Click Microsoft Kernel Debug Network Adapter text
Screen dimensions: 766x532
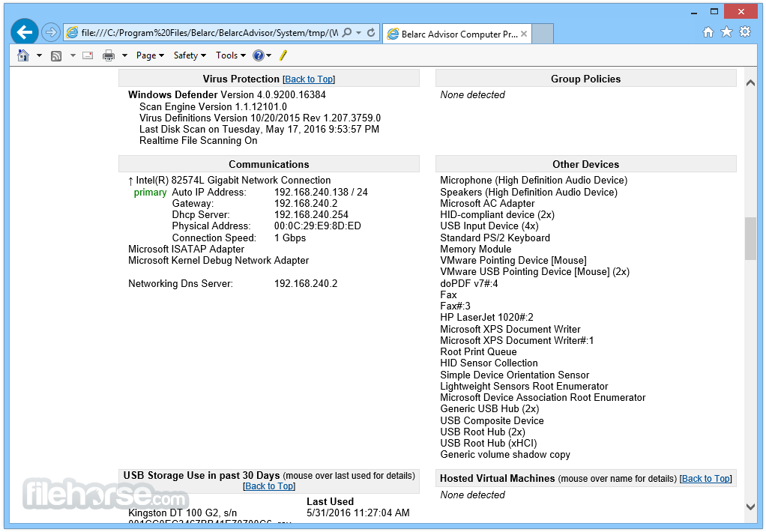218,261
